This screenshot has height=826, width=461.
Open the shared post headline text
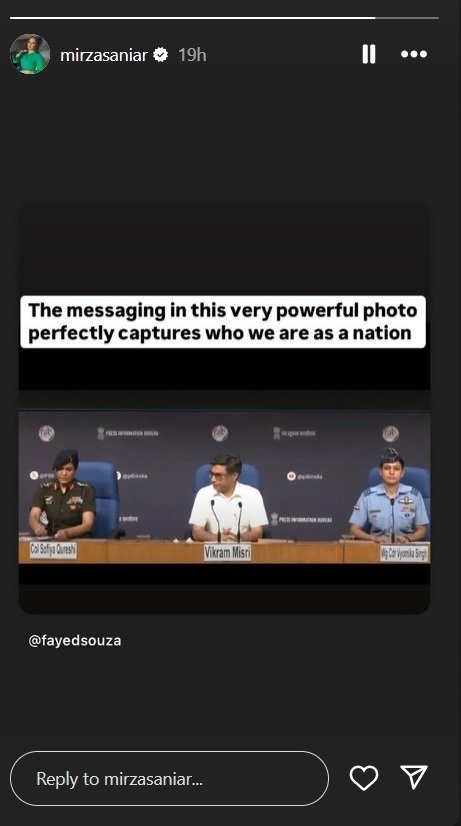click(223, 321)
